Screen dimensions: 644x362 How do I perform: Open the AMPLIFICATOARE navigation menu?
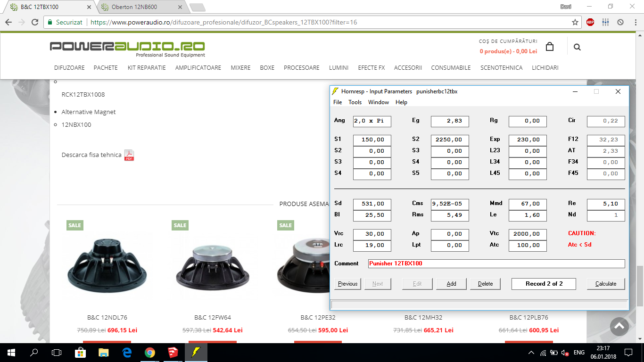pos(198,68)
